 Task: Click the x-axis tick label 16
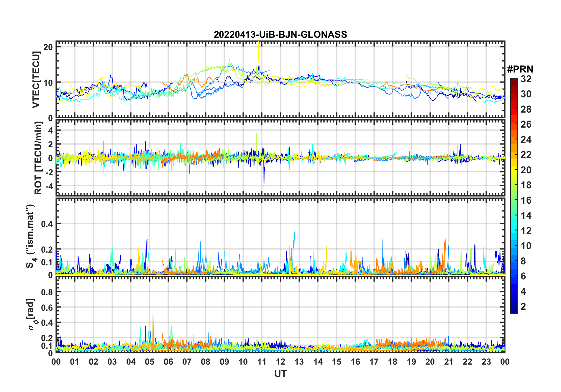(355, 362)
